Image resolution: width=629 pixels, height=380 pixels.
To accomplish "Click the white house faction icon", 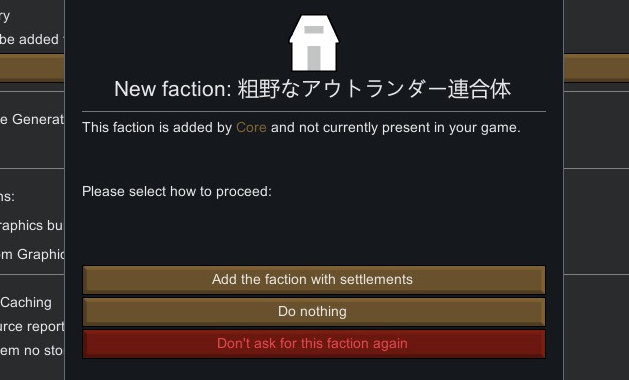I will [314, 43].
